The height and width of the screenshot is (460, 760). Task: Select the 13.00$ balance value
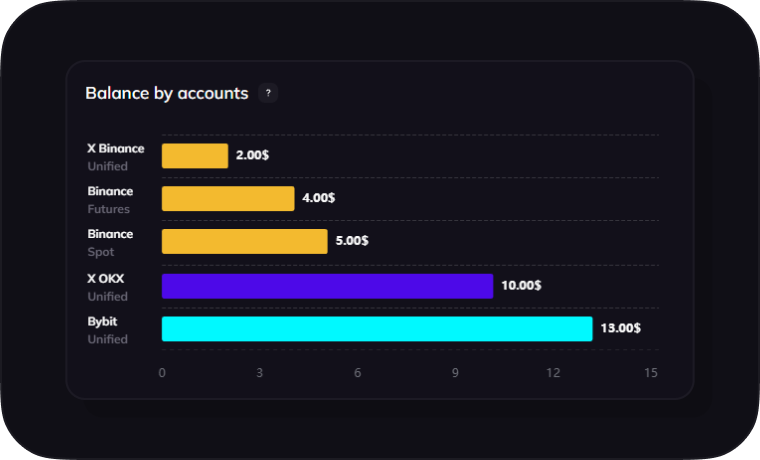[621, 329]
